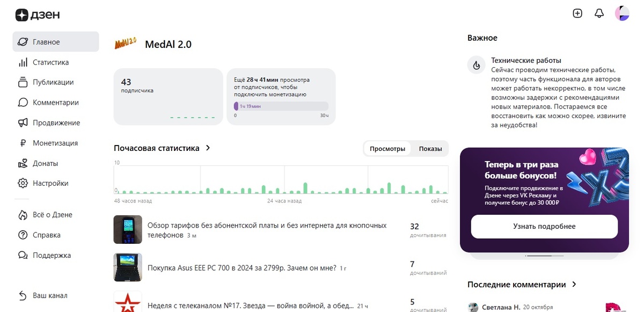
Task: Click the 32 дочитывания count
Action: point(427,230)
